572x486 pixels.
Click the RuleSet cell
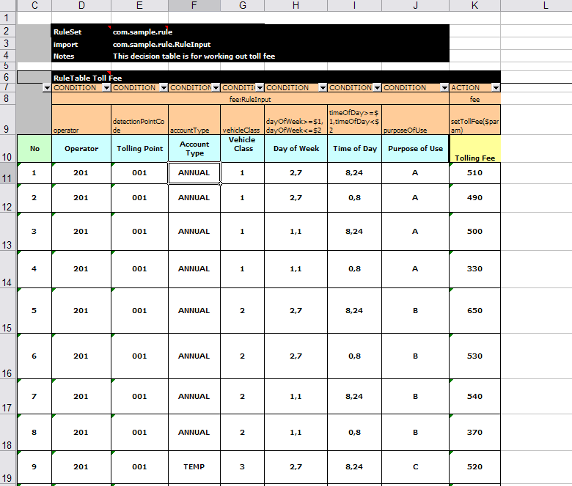tap(81, 32)
